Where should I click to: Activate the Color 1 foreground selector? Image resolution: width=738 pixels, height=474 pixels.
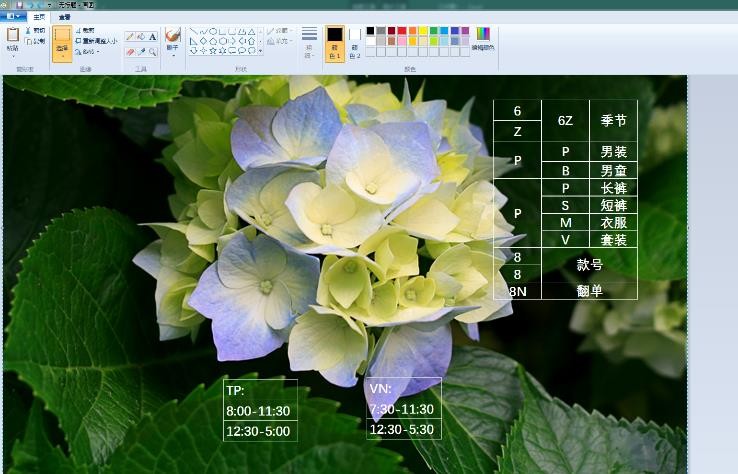click(x=335, y=43)
